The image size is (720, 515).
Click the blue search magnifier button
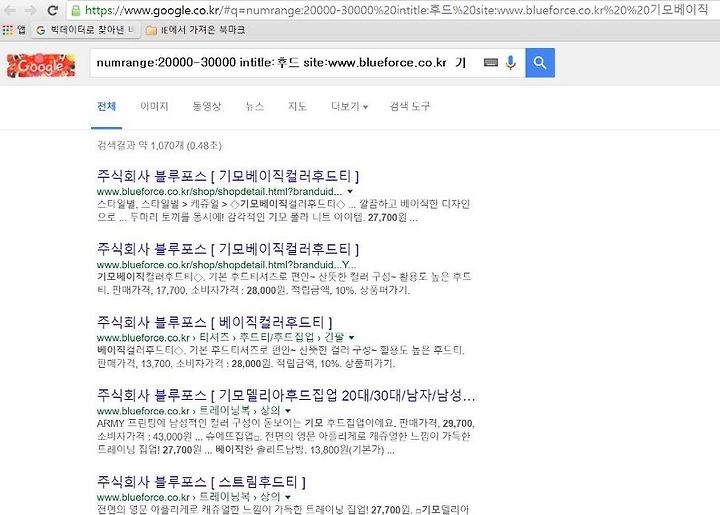(540, 62)
